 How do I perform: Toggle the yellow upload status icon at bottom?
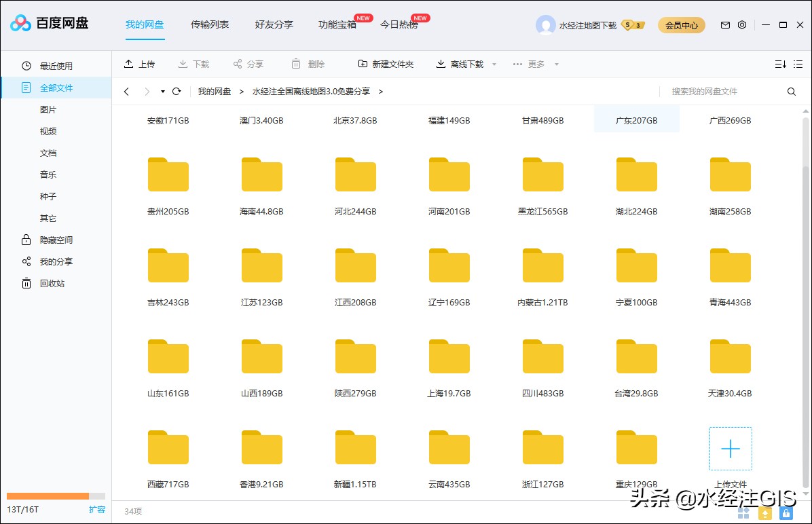[765, 512]
